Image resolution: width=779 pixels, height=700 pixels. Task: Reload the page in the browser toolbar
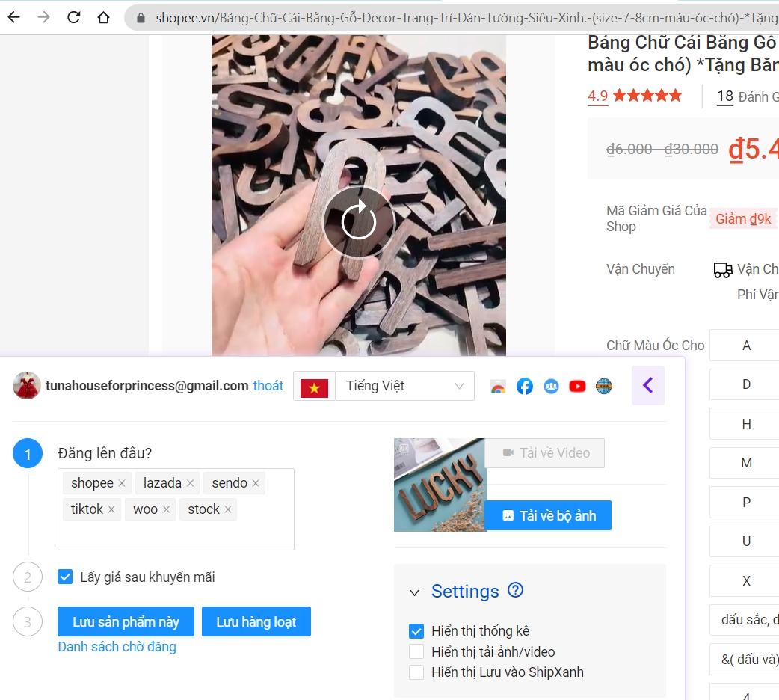[x=73, y=17]
